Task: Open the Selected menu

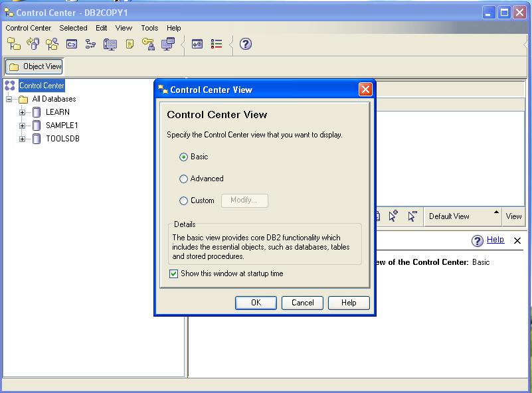Action: pos(73,28)
